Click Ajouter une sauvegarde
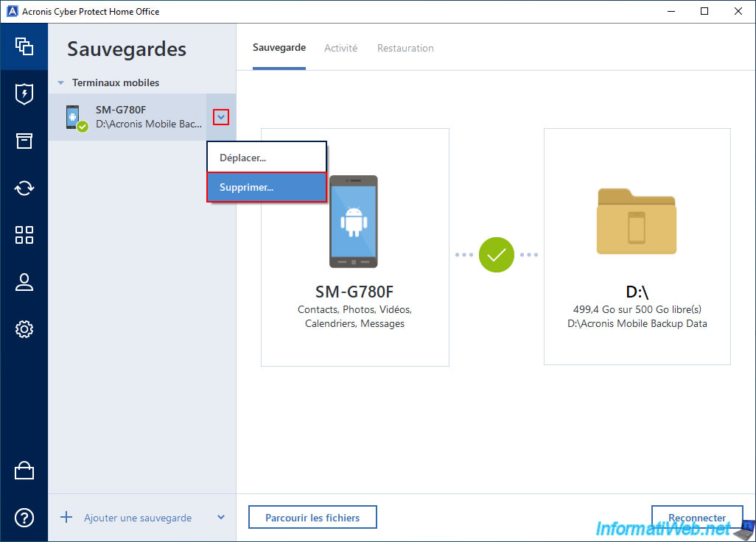The image size is (756, 542). click(x=138, y=518)
